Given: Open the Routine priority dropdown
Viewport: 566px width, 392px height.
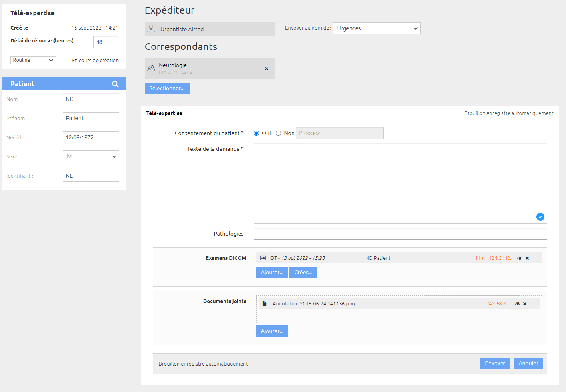Looking at the screenshot, I should click(x=33, y=60).
